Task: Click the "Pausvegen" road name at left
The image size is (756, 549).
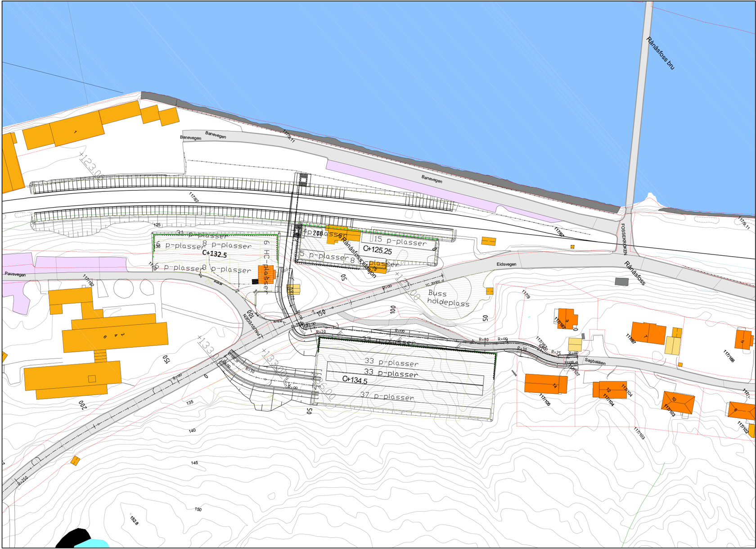Action: [x=15, y=274]
